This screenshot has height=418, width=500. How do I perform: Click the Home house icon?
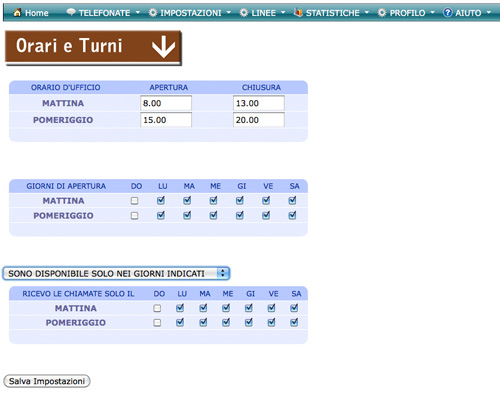click(17, 12)
